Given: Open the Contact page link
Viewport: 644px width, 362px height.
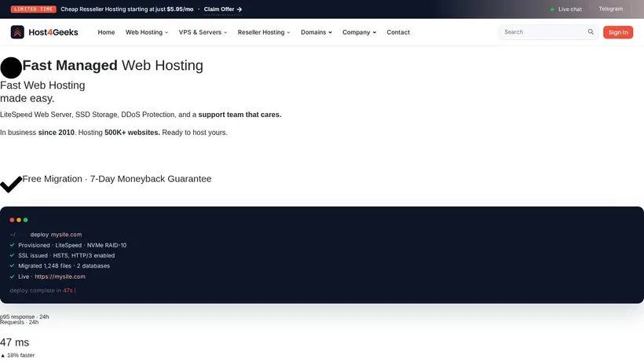Looking at the screenshot, I should pos(398,32).
